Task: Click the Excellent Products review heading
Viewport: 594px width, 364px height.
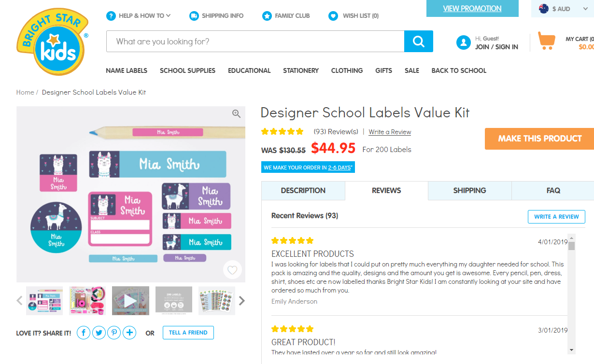Action: point(312,254)
